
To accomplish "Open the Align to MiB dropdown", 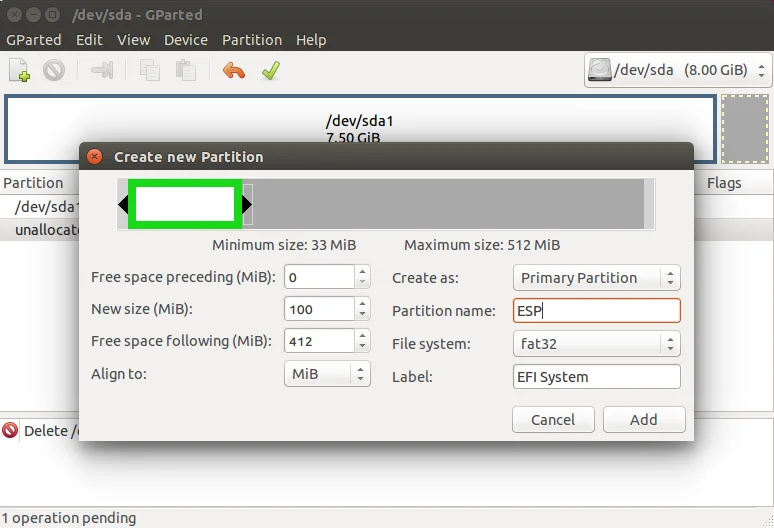I will click(x=327, y=374).
